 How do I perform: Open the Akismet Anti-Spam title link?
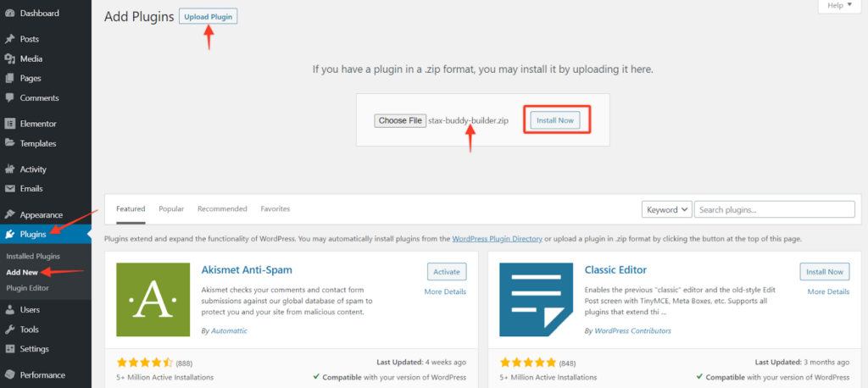(247, 270)
